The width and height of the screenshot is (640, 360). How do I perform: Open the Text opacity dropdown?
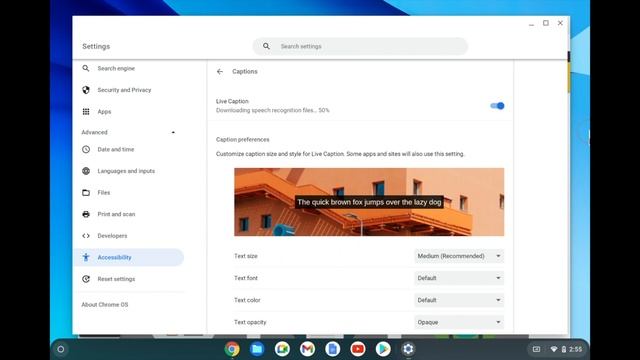(459, 322)
